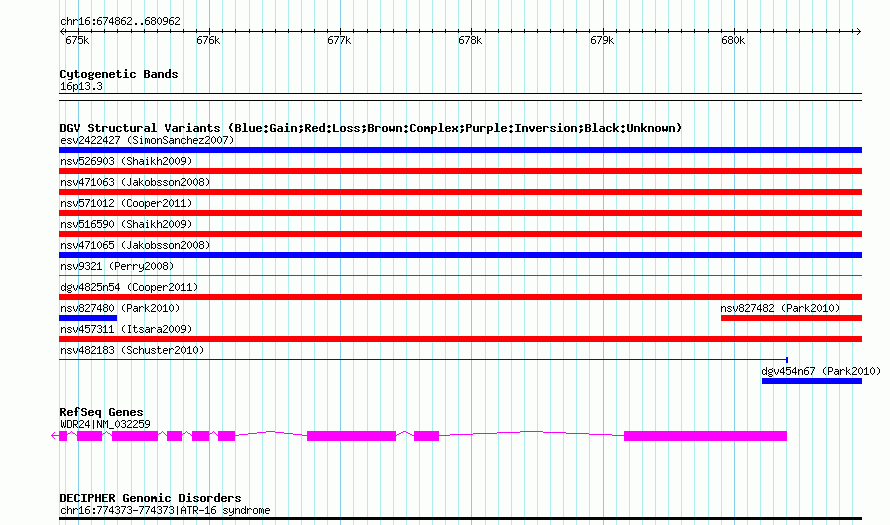
Task: Click the chr16:674862..680962 coordinates label
Action: pyautogui.click(x=120, y=22)
